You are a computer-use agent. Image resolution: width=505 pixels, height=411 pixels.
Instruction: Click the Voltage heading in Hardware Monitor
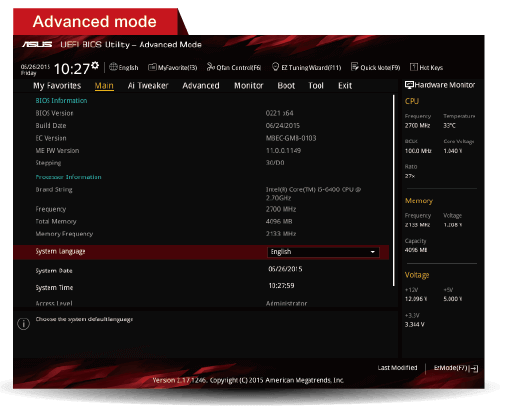point(417,275)
